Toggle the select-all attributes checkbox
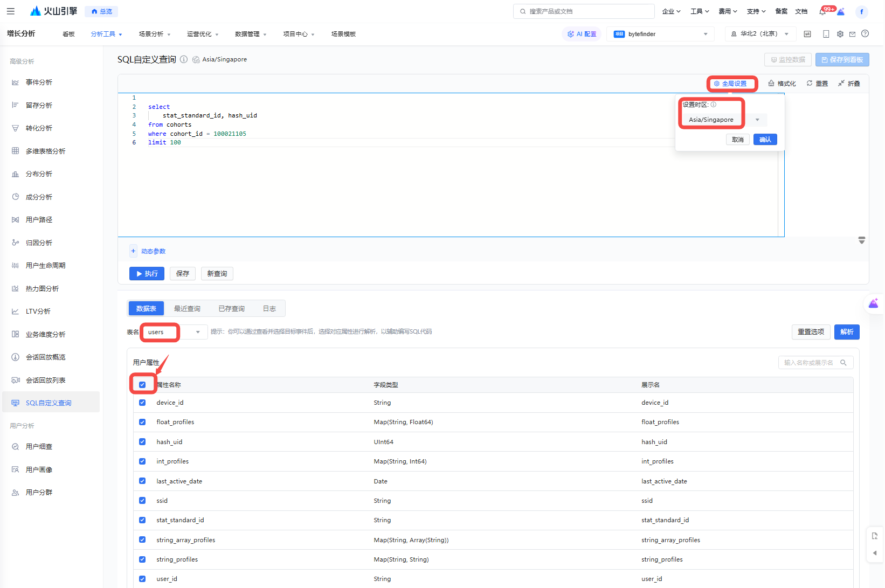Screen dimensions: 885x588 (142, 385)
